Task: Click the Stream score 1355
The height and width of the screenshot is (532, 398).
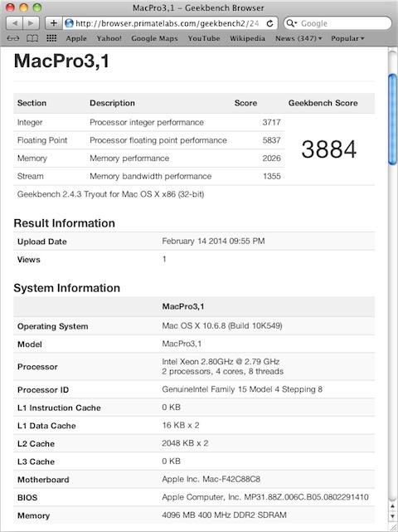Action: click(x=272, y=177)
